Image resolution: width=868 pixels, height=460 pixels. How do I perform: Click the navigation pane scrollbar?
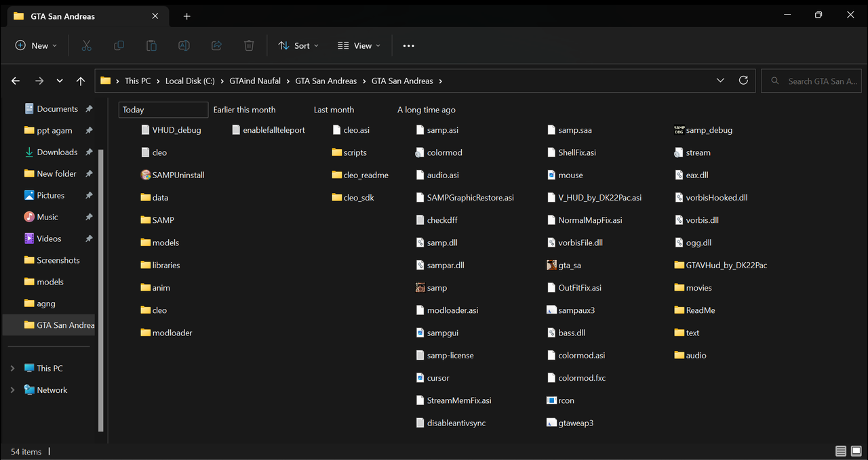[x=101, y=290]
